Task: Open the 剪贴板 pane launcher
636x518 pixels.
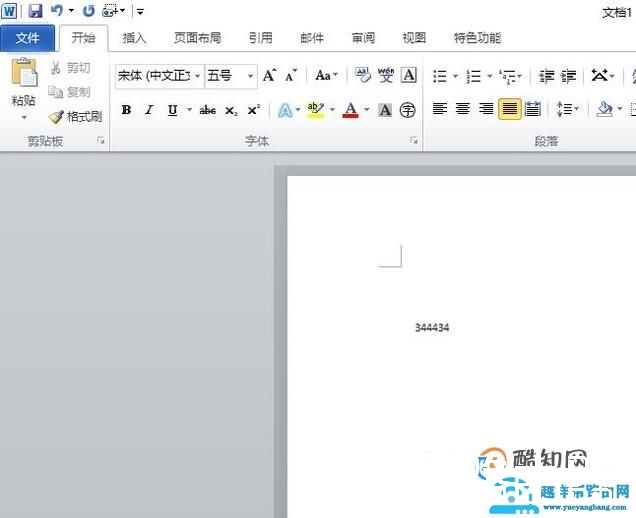Action: (101, 140)
